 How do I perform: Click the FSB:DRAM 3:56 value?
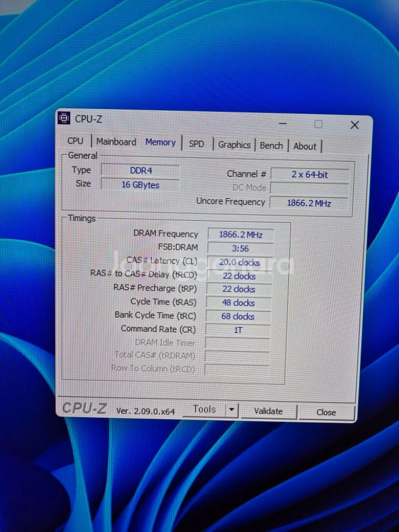tap(240, 248)
